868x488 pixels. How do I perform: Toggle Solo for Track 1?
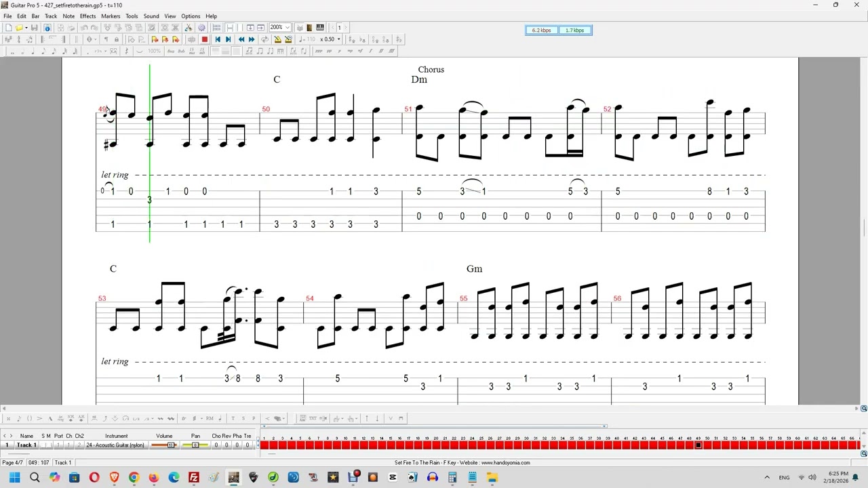pyautogui.click(x=43, y=445)
